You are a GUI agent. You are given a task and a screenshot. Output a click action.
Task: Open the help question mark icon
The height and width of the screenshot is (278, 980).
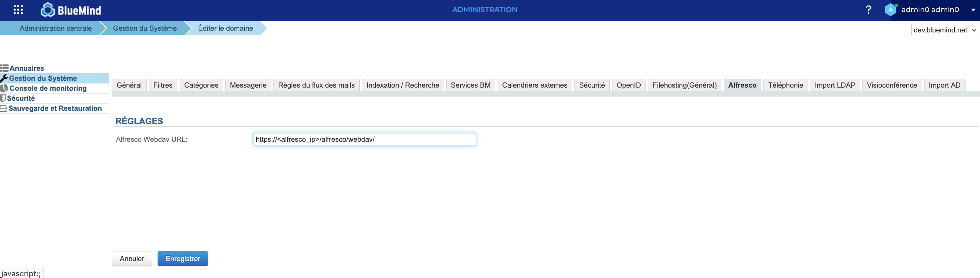click(x=868, y=10)
